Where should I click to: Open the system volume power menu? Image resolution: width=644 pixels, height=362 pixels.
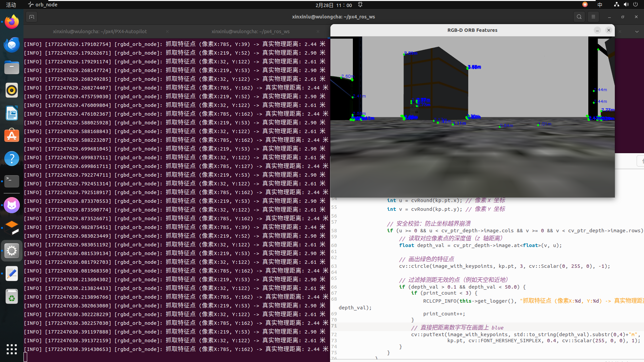(x=626, y=5)
